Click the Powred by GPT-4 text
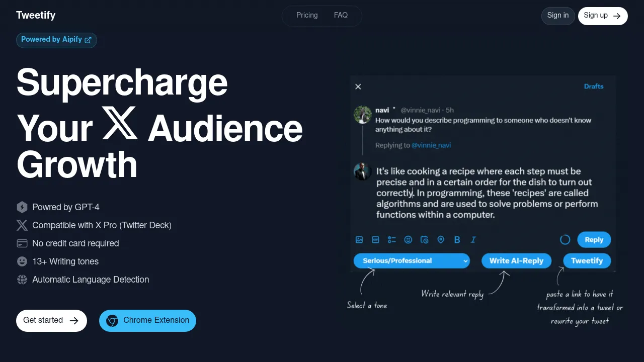644x362 pixels. [66, 207]
